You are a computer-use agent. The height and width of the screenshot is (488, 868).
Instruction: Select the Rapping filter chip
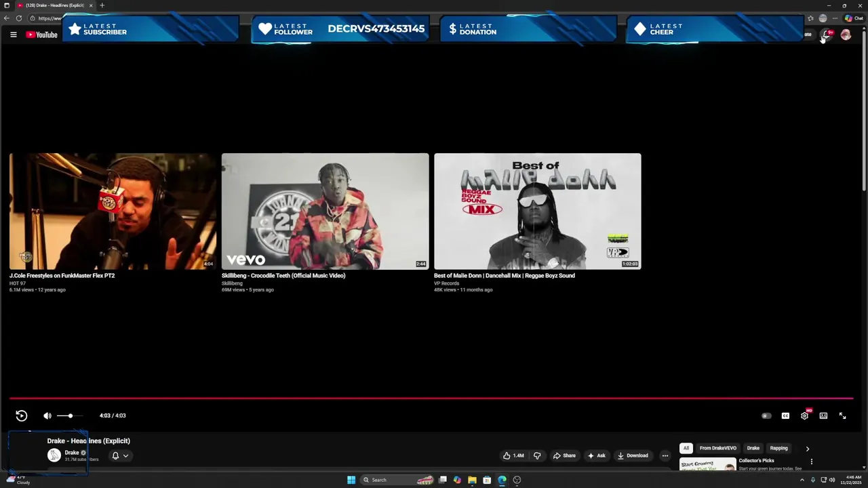(x=779, y=448)
